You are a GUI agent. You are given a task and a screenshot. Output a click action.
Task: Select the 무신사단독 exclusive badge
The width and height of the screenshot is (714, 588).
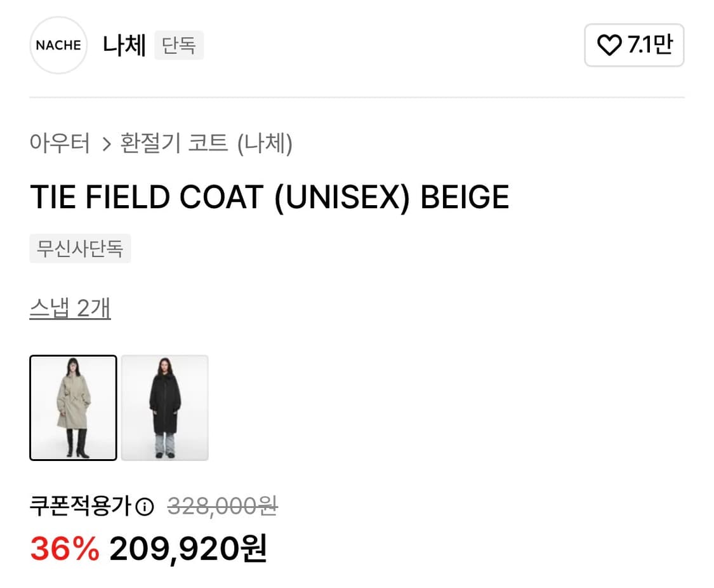coord(80,248)
